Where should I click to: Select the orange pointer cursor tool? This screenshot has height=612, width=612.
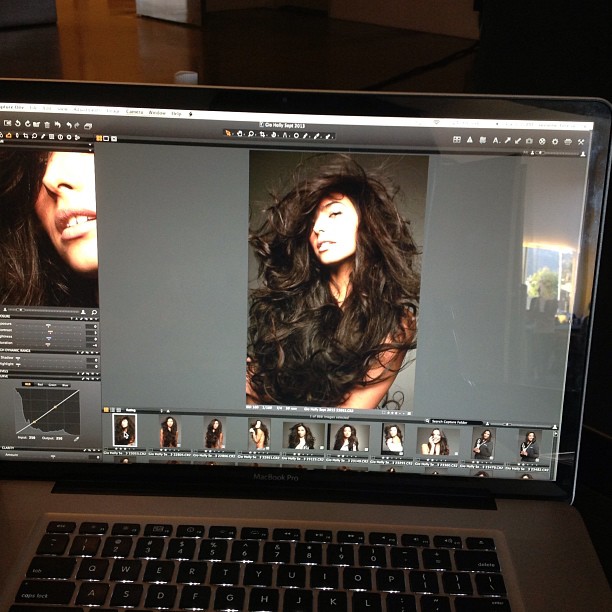[x=228, y=133]
